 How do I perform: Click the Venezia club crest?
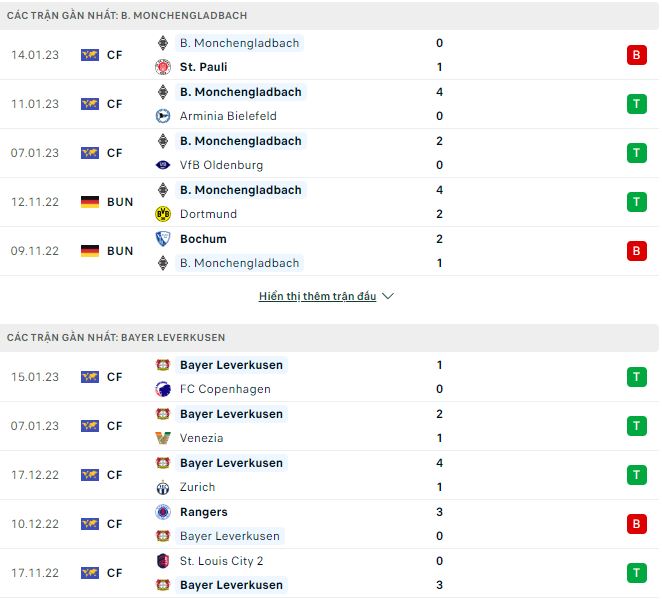pos(163,438)
